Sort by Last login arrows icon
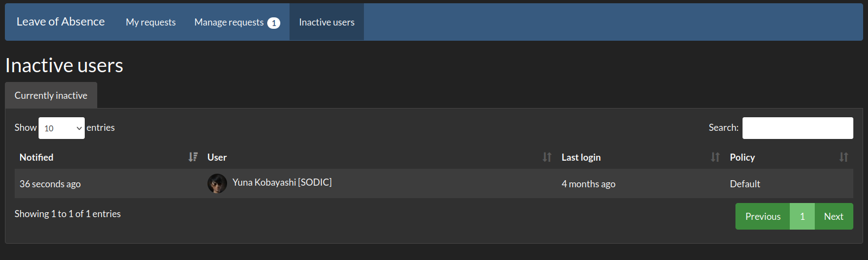The image size is (868, 260). coord(715,157)
